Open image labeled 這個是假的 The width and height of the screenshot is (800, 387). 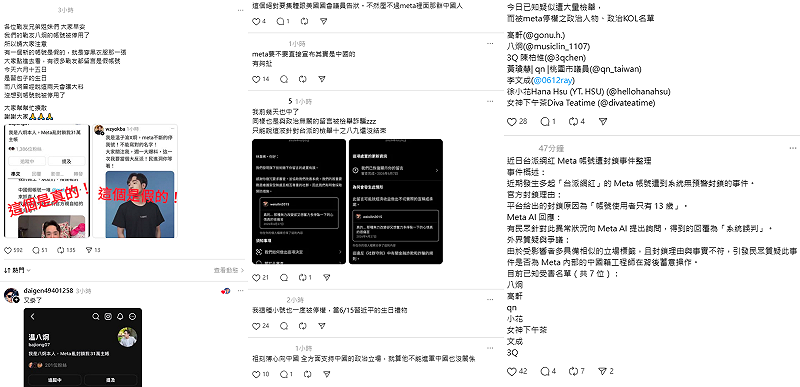(x=135, y=181)
